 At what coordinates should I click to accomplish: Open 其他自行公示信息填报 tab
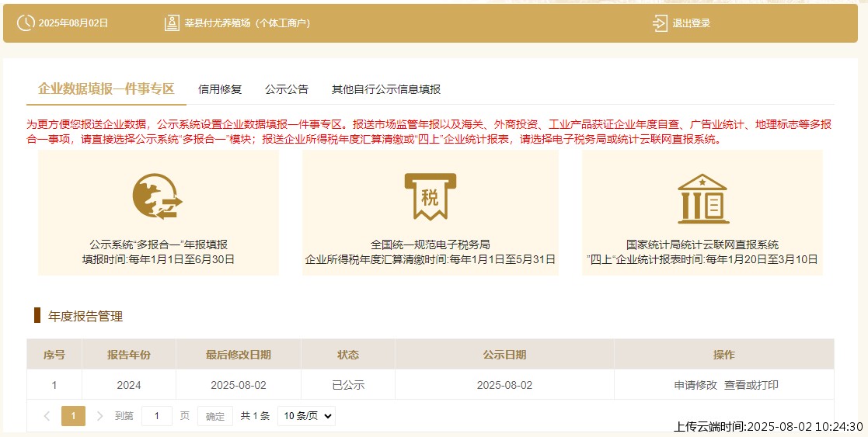pos(386,89)
